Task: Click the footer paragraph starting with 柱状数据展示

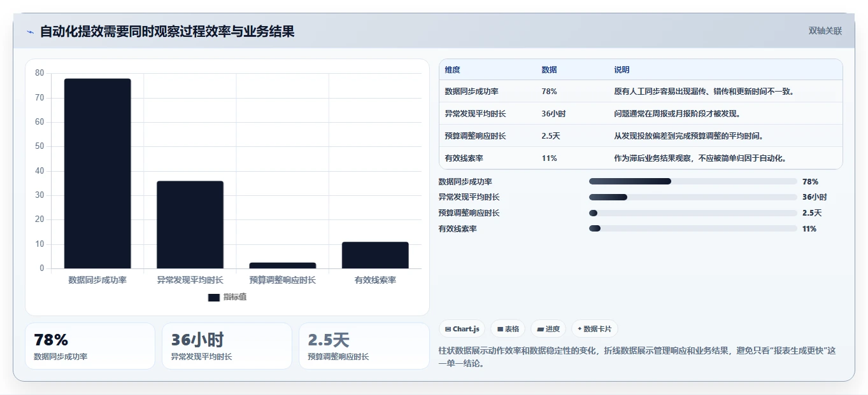Action: click(637, 357)
